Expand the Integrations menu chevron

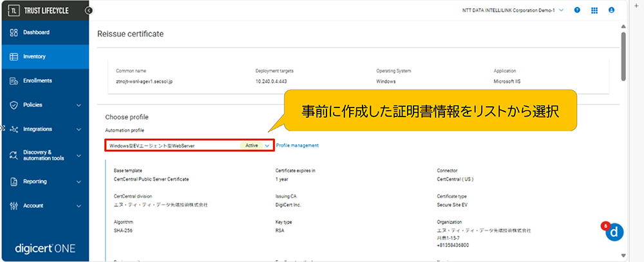pyautogui.click(x=79, y=129)
